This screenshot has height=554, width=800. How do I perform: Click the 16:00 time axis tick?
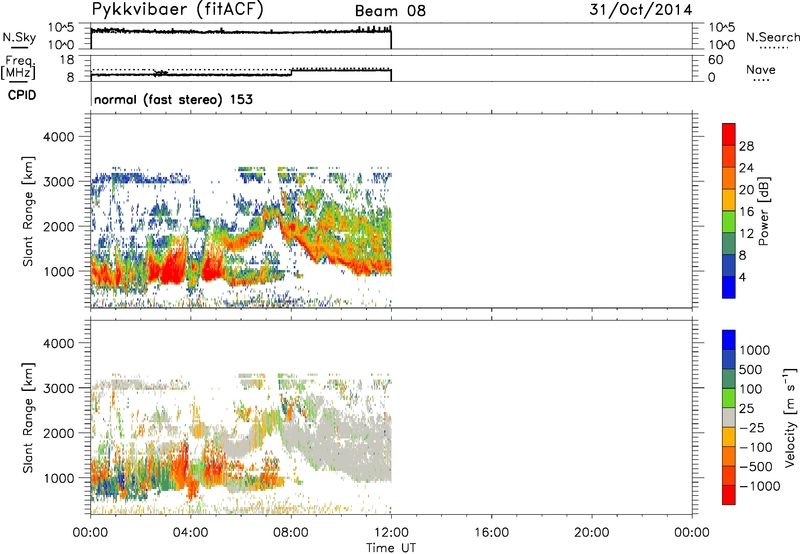[x=491, y=533]
